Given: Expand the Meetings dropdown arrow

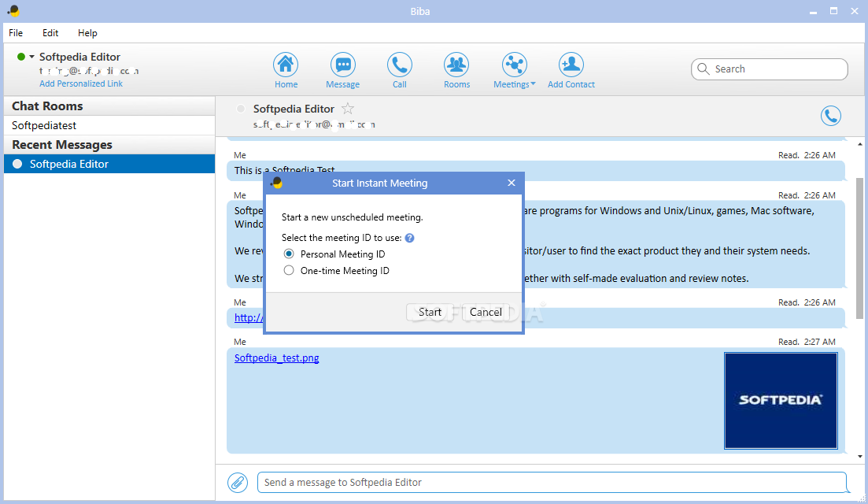Looking at the screenshot, I should pyautogui.click(x=533, y=84).
